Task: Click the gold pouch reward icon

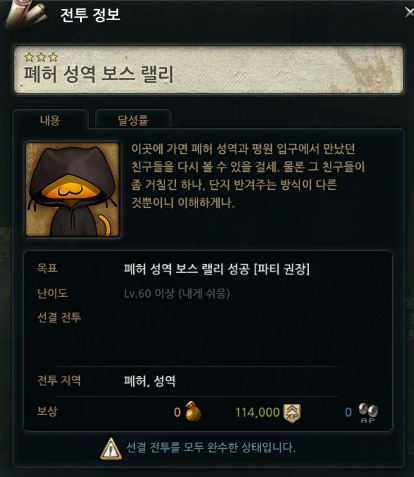Action: tap(193, 411)
